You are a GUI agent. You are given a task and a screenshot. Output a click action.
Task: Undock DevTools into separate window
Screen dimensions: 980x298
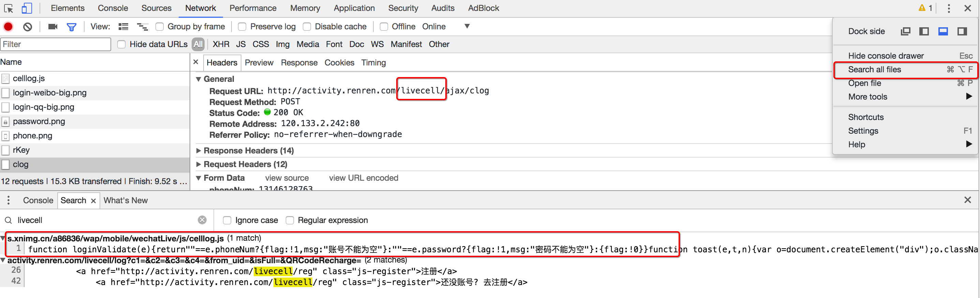(905, 31)
